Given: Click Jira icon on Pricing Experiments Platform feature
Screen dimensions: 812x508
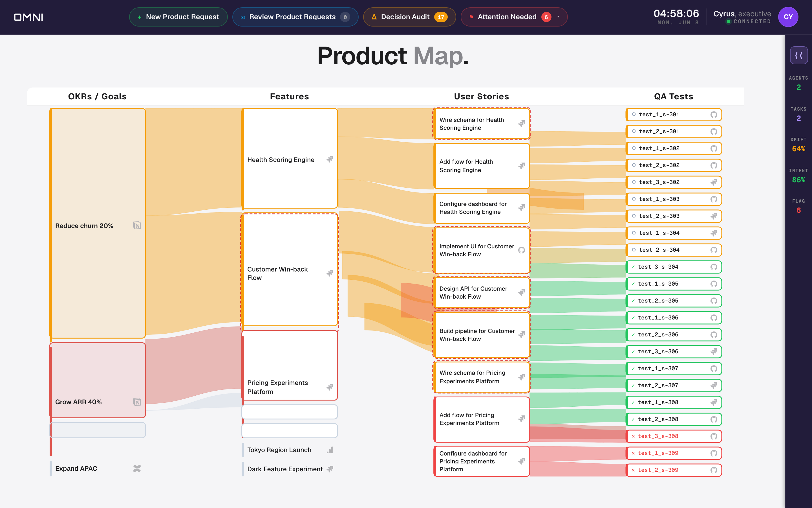Looking at the screenshot, I should [x=330, y=387].
